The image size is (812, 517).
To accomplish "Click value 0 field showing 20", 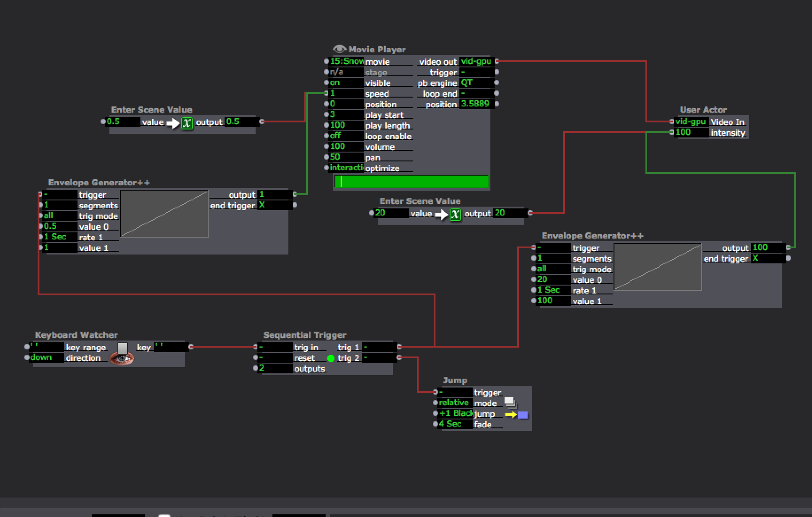I will 553,279.
